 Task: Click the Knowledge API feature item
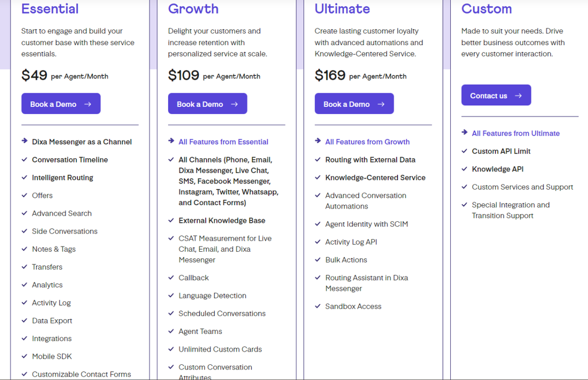(x=497, y=169)
